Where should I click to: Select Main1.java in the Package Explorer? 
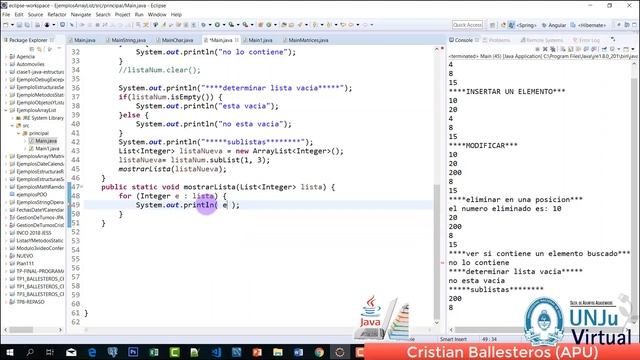(47, 149)
